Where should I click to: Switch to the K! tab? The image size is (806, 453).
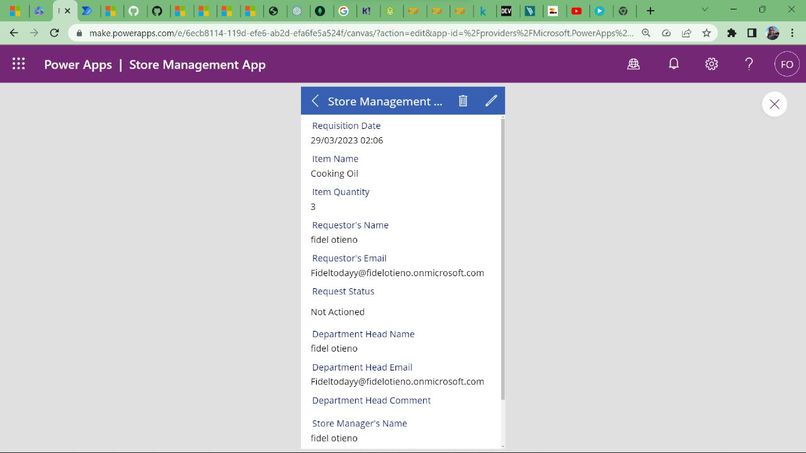367,11
